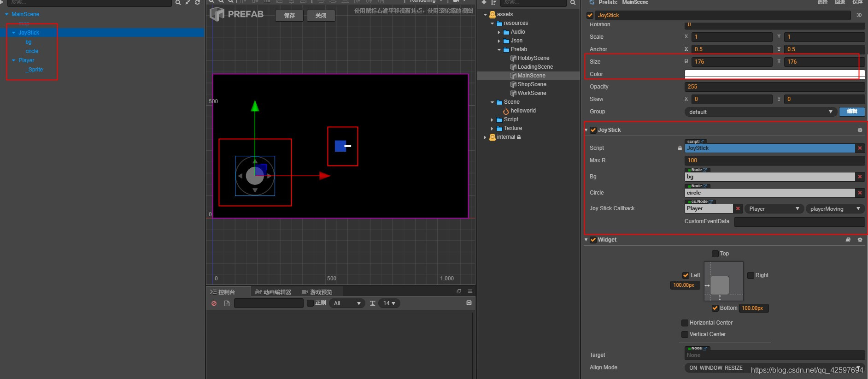Disable the JoyStick component checkbox

[x=593, y=130]
